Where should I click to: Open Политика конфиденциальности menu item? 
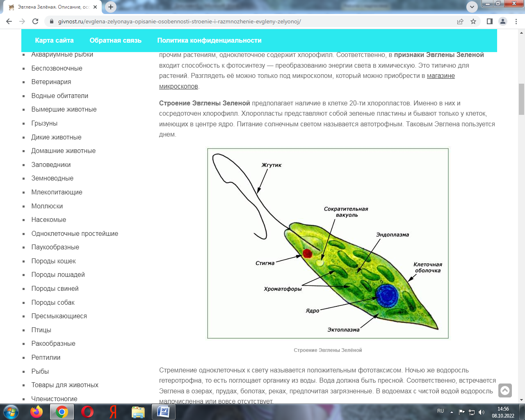(209, 40)
